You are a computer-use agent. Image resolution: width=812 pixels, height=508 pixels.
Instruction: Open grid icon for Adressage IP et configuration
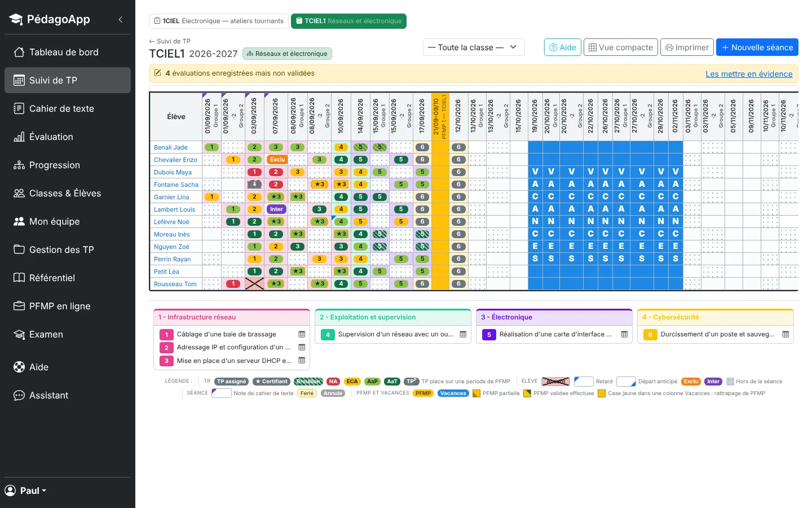302,347
